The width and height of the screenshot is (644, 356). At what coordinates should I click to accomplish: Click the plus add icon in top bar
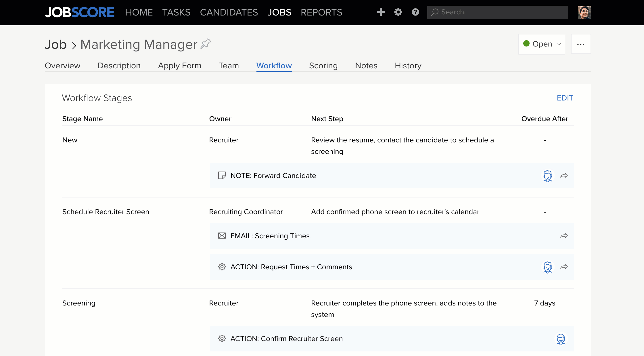coord(381,12)
